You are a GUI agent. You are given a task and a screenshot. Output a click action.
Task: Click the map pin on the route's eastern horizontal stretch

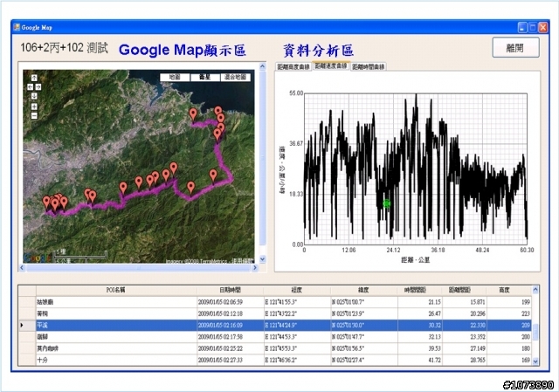click(213, 175)
